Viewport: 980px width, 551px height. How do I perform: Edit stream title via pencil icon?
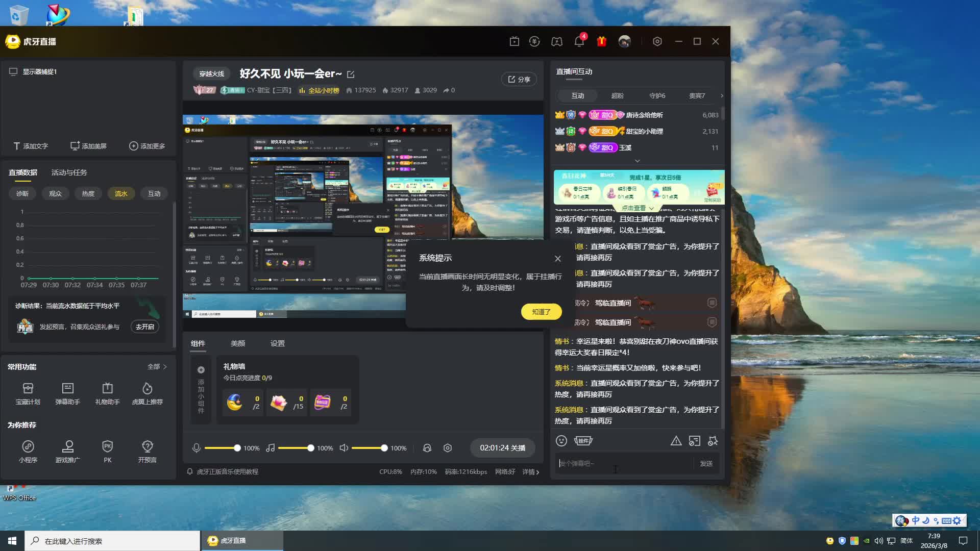click(351, 74)
